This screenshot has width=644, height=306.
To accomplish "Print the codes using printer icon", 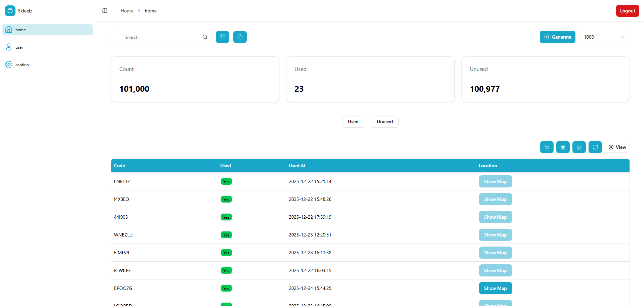I will pyautogui.click(x=579, y=147).
